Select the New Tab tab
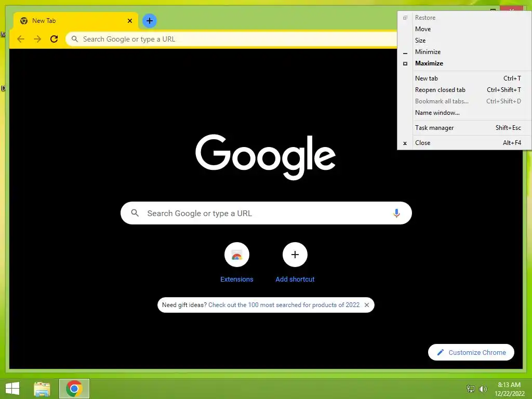Viewport: 532px width, 399px height. 76,21
